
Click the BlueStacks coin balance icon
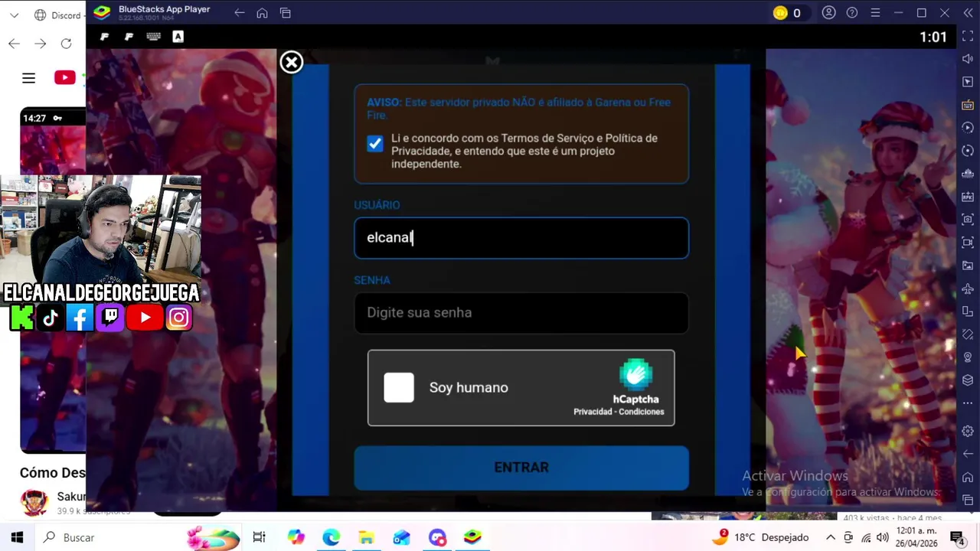780,13
